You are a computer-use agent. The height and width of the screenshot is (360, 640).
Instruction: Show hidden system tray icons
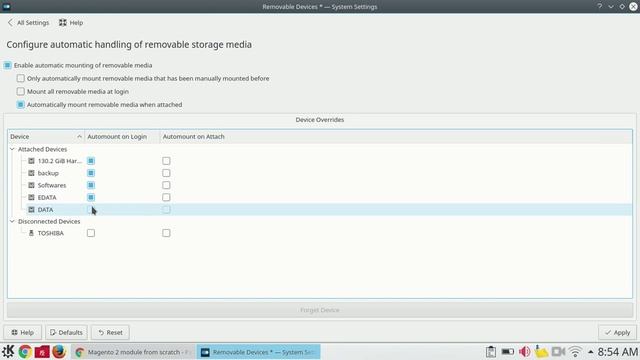point(591,352)
